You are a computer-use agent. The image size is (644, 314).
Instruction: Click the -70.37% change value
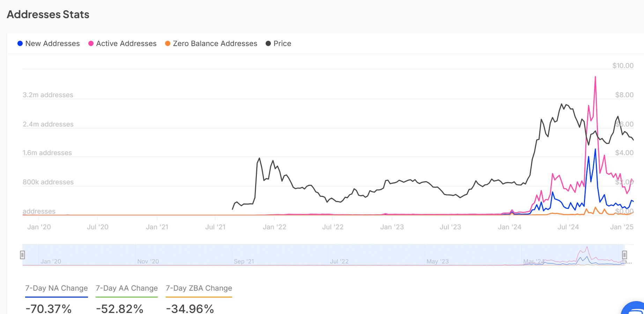coord(49,308)
